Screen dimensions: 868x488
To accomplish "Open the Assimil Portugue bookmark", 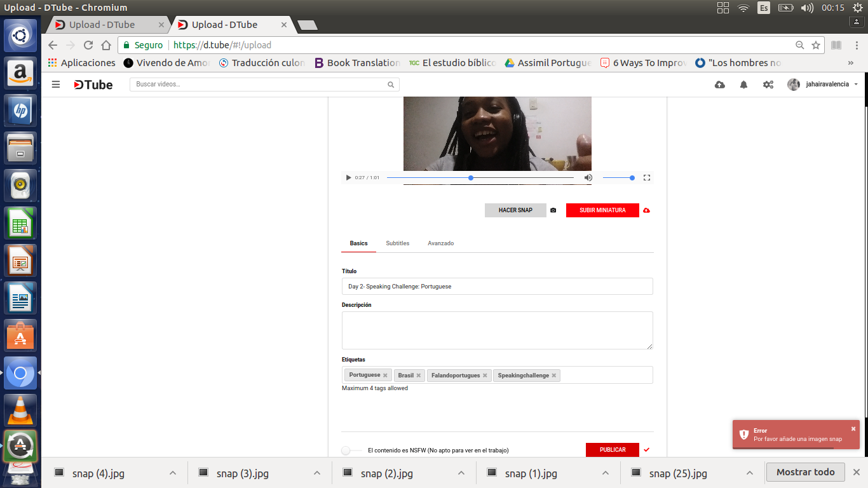I will pos(548,63).
